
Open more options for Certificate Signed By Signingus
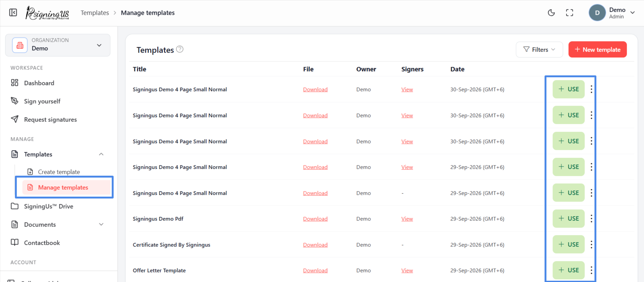coord(591,245)
